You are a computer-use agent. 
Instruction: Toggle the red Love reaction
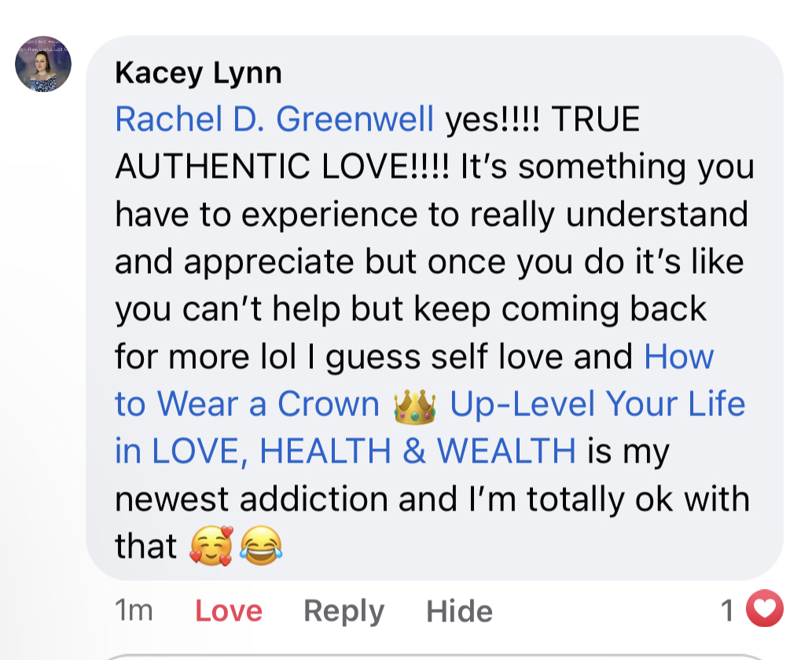[229, 610]
